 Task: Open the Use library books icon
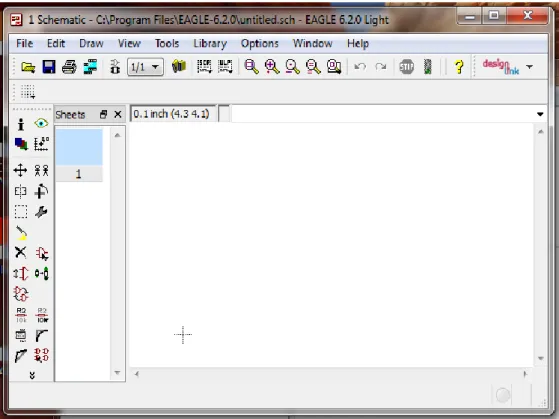tap(179, 66)
